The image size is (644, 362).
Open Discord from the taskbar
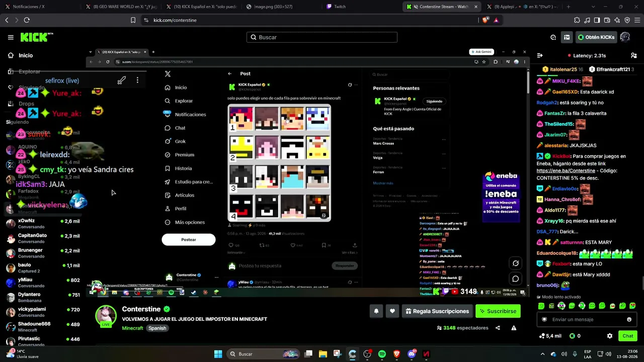[412, 354]
